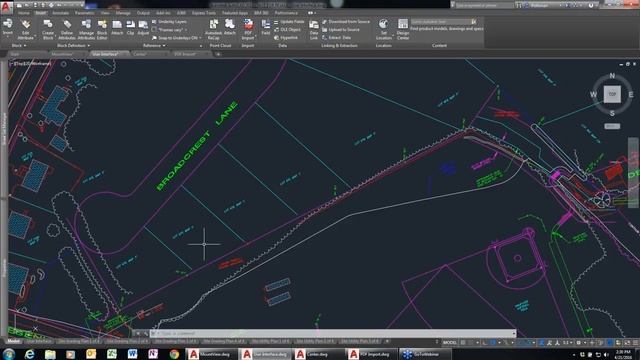Open Chrome from the taskbar
The image size is (640, 360).
coord(174,354)
